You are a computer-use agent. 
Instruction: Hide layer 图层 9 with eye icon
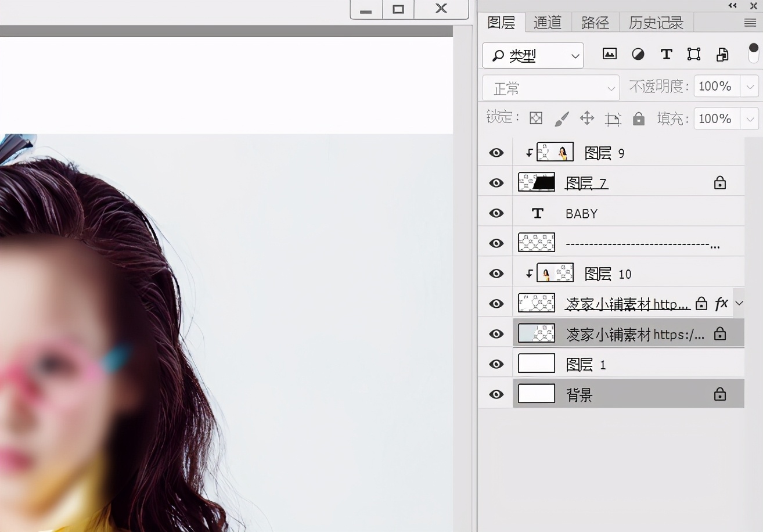496,153
